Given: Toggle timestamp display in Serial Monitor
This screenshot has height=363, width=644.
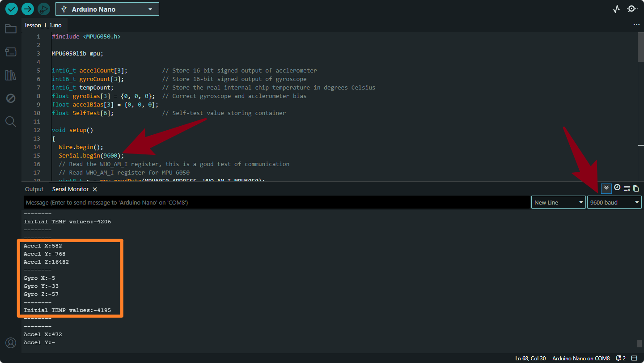Looking at the screenshot, I should pyautogui.click(x=617, y=188).
